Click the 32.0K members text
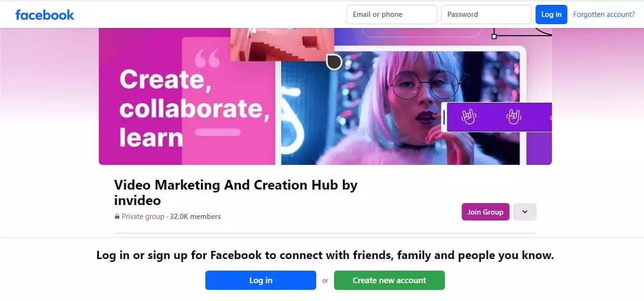Viewport: 644px width, 301px height. pyautogui.click(x=195, y=217)
